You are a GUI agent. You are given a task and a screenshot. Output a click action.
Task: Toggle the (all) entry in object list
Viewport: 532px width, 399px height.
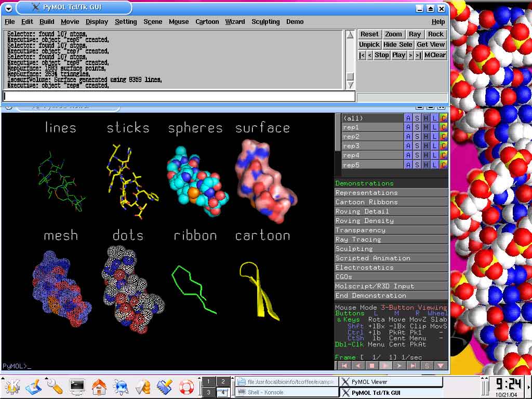[372, 118]
